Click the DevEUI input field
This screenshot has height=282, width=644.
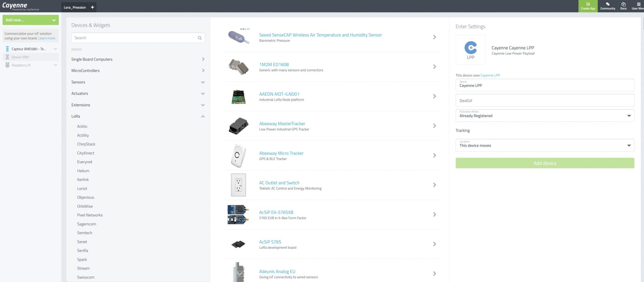coord(545,101)
